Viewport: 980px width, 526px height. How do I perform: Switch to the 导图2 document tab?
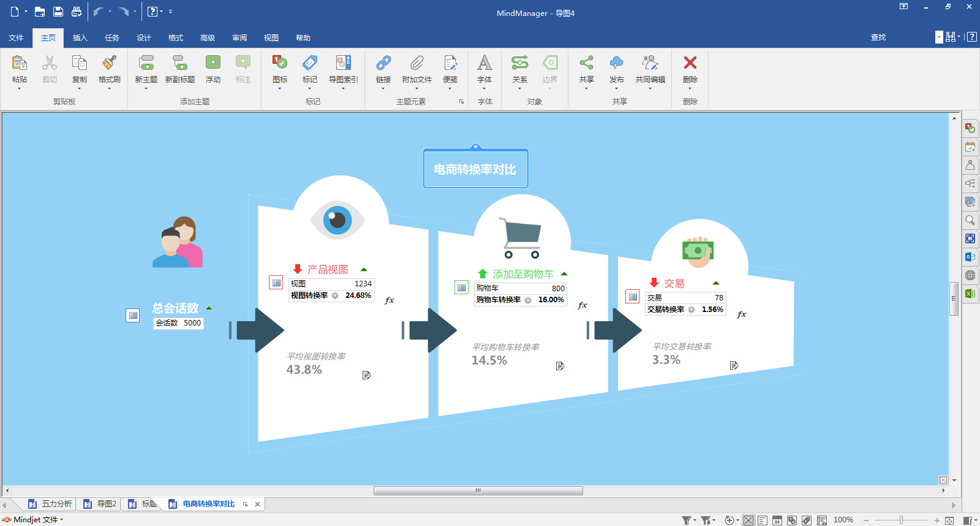(100, 504)
